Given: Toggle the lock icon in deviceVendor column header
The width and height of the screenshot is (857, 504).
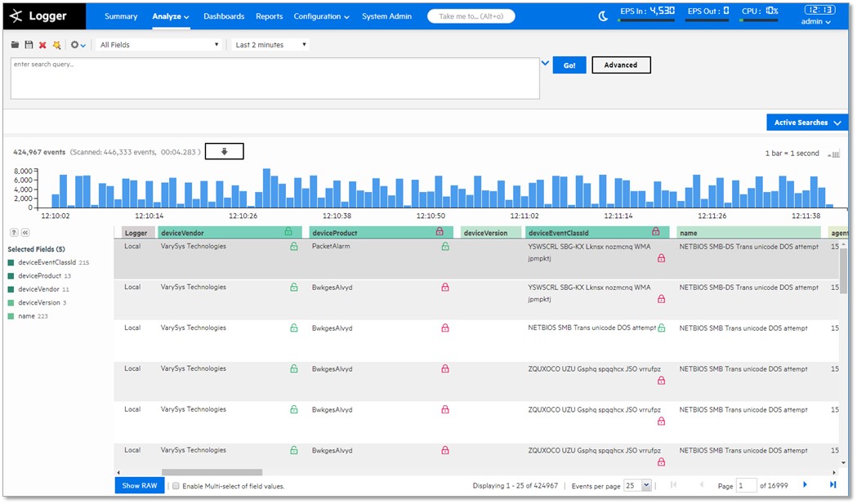Looking at the screenshot, I should pyautogui.click(x=288, y=232).
